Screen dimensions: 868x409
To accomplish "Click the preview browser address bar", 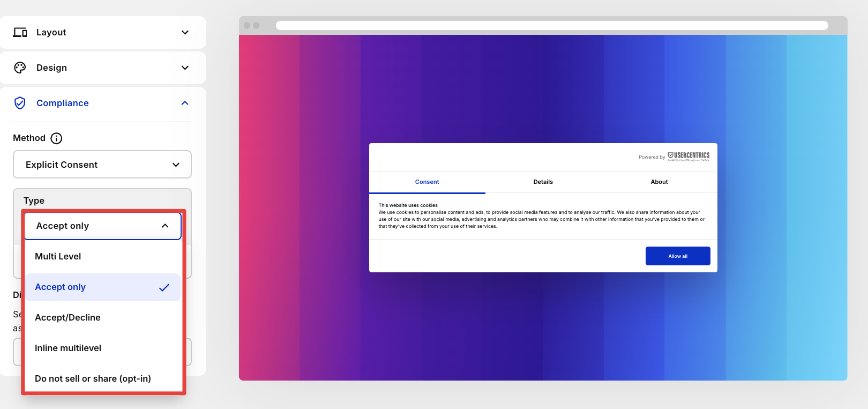I will click(551, 26).
